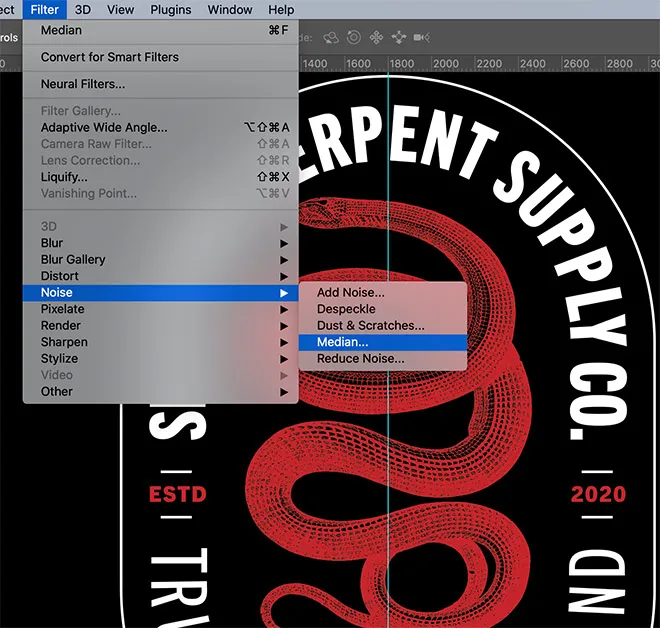Click the 3D camera zoom icon
Image resolution: width=660 pixels, height=628 pixels.
[423, 38]
